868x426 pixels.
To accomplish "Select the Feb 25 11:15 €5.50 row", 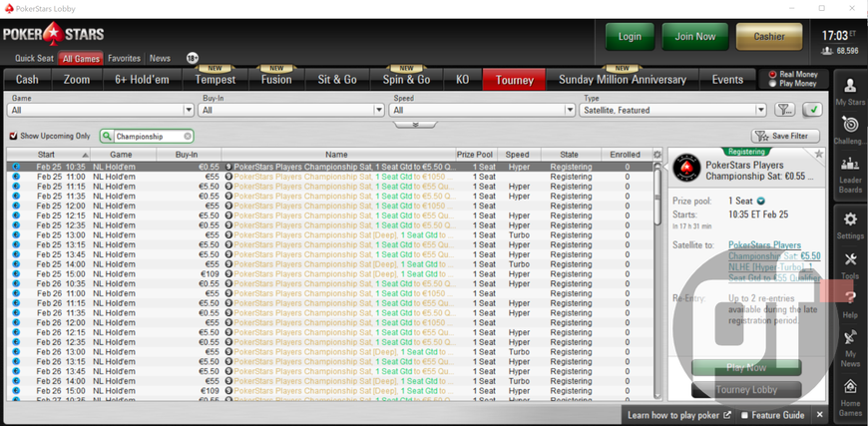I will (x=330, y=187).
